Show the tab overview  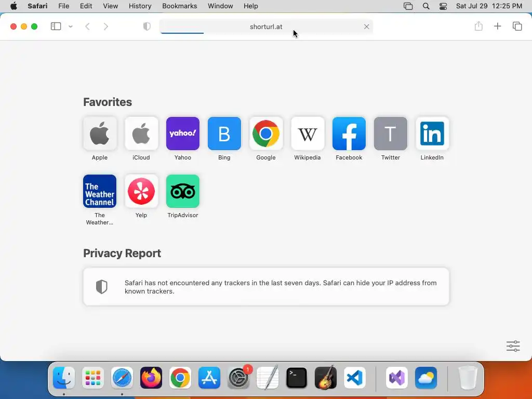517,26
